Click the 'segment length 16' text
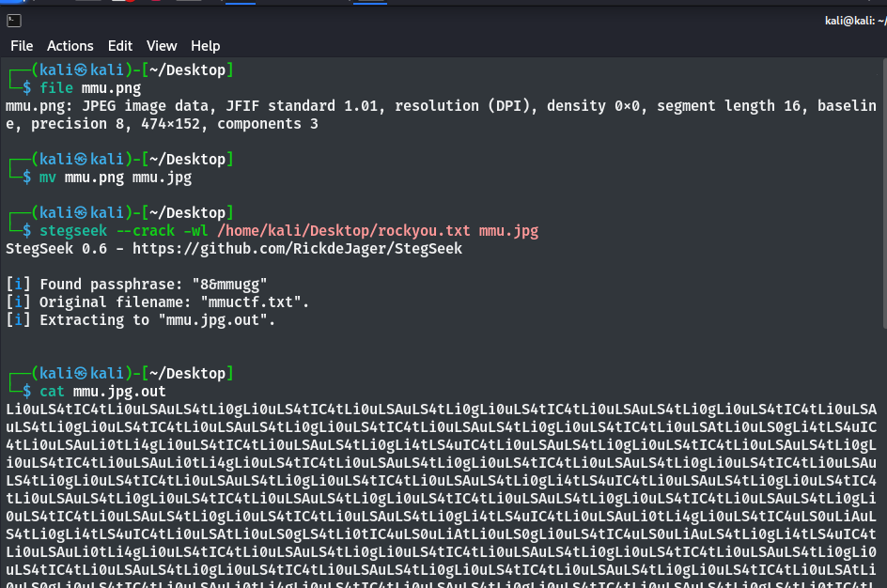Image resolution: width=887 pixels, height=588 pixels. click(728, 106)
